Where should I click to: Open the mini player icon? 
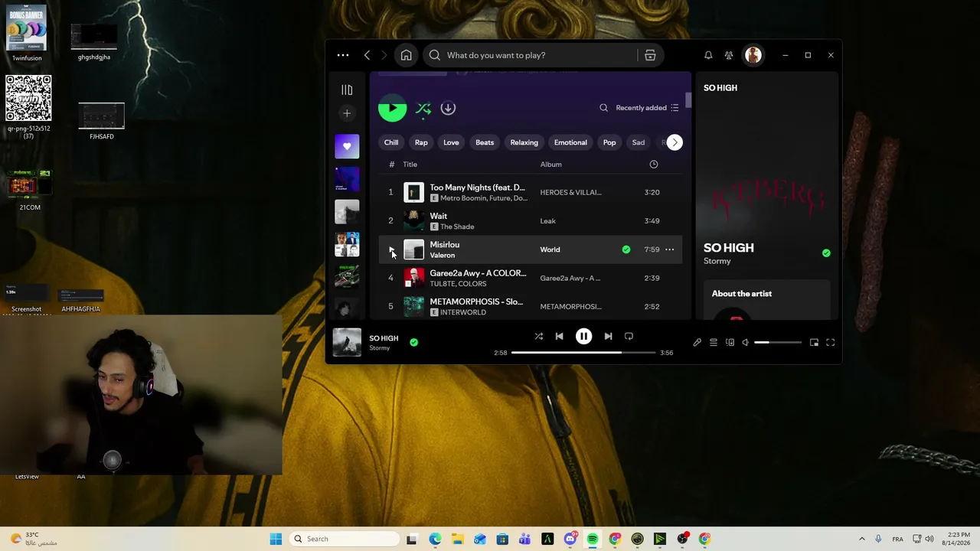tap(814, 342)
